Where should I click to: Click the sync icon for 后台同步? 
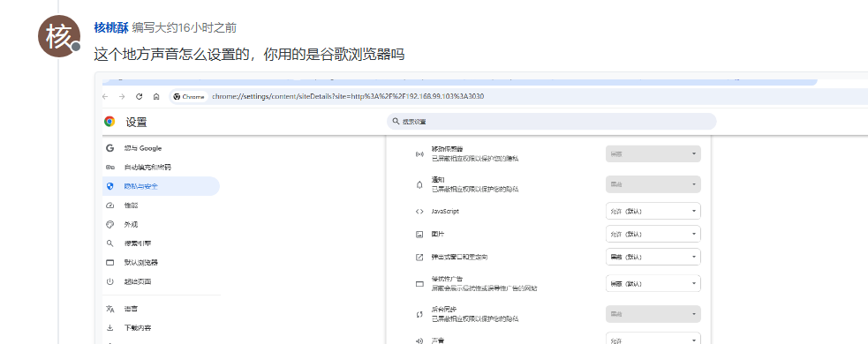419,314
